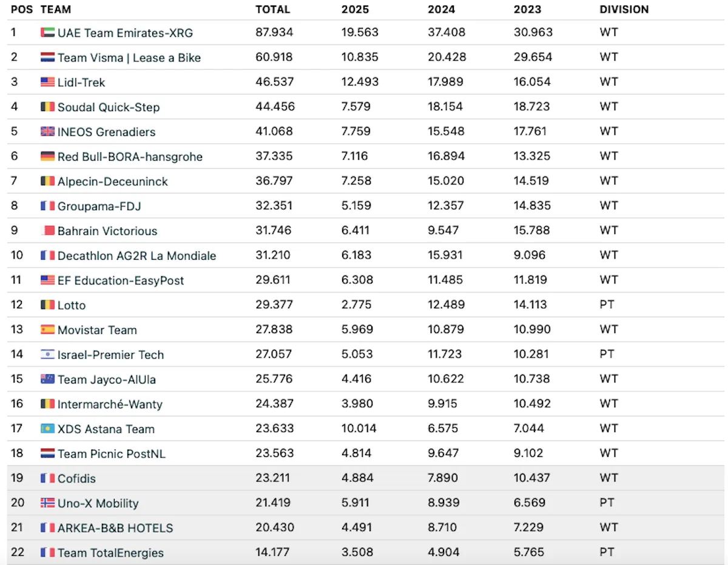
Task: Click the Bahrain flag next to Bahrain Victorious
Action: point(47,231)
